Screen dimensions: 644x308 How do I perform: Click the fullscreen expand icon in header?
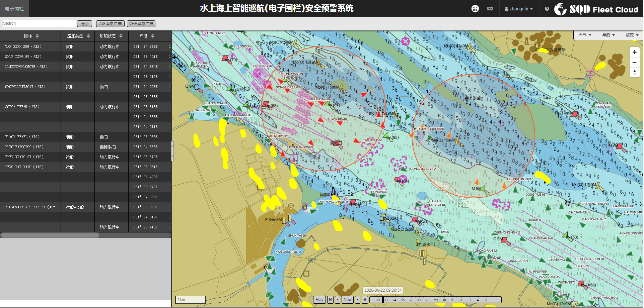(475, 9)
